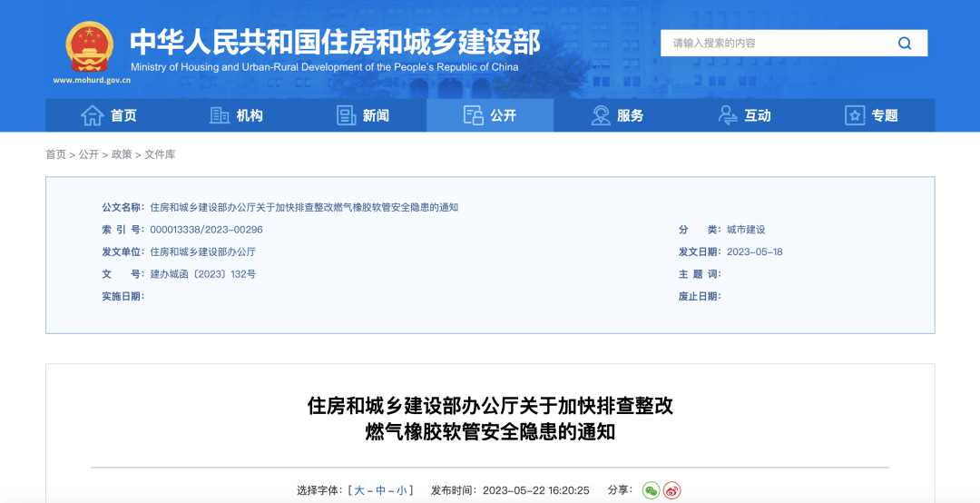Screen dimensions: 980x503
Task: Click the 实施日期 label
Action: pos(123,297)
